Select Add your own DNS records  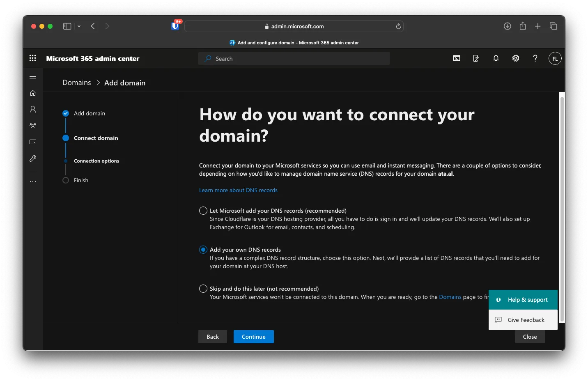[x=203, y=250]
